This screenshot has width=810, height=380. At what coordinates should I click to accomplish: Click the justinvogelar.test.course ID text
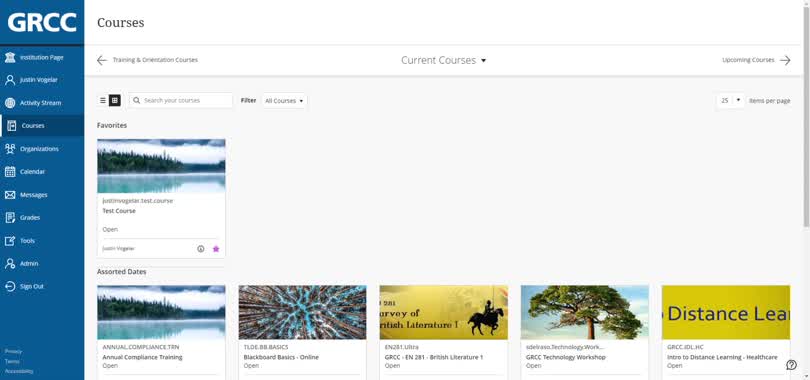click(137, 201)
